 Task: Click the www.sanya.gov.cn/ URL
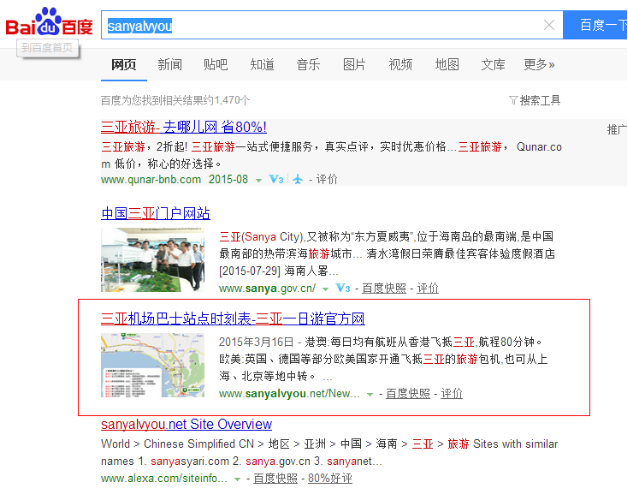tap(267, 288)
